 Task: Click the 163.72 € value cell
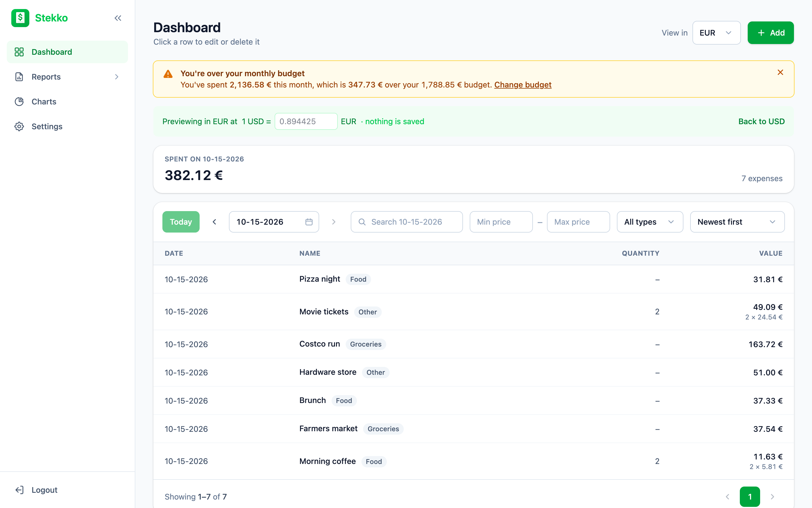click(765, 344)
